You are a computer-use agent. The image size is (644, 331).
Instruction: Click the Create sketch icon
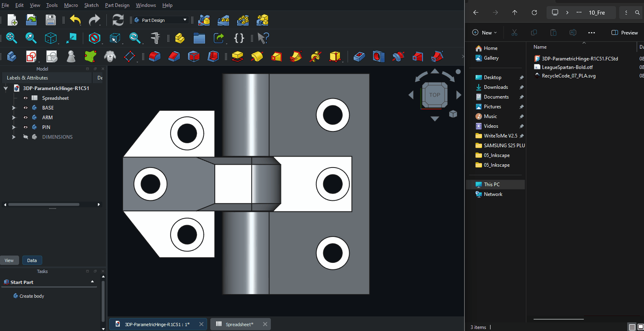coord(31,56)
